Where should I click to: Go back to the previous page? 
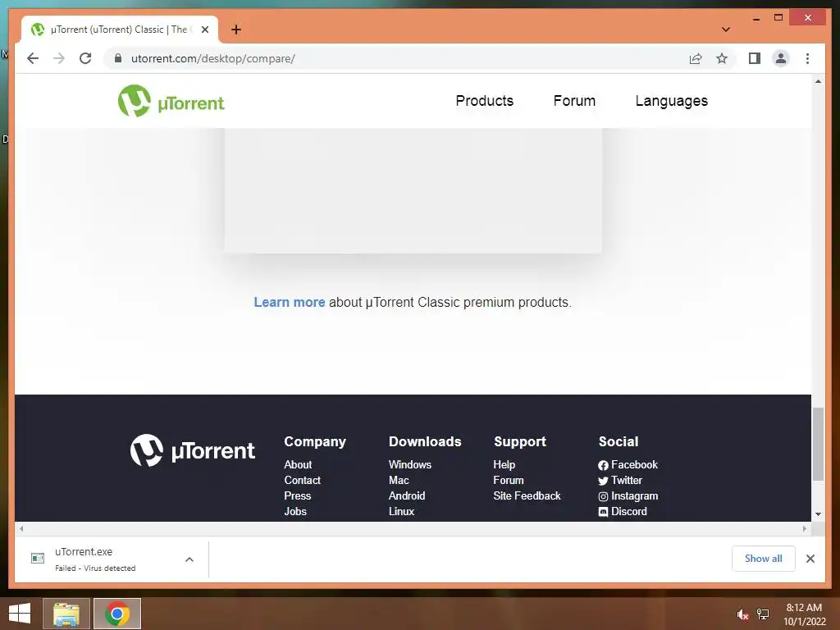tap(33, 58)
